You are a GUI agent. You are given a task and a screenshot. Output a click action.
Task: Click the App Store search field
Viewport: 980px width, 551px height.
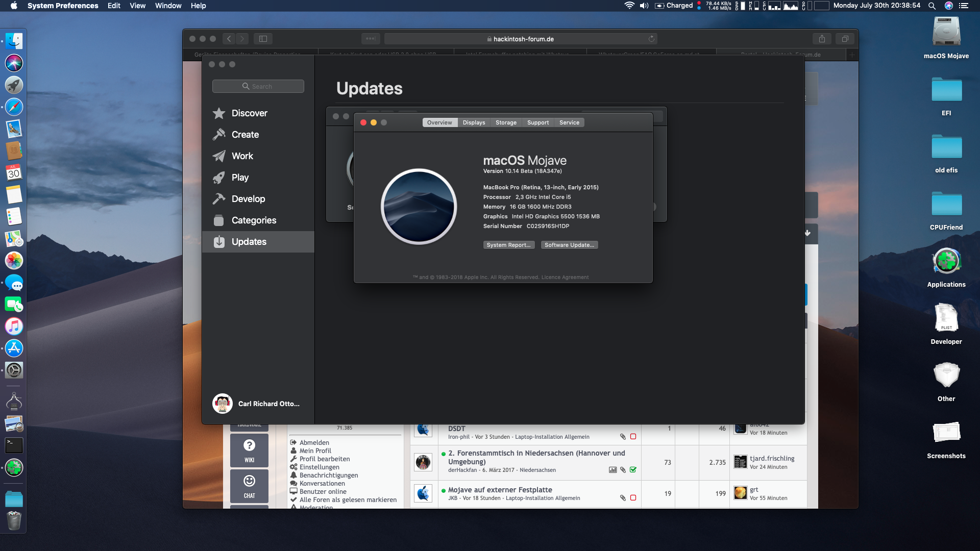pyautogui.click(x=258, y=86)
